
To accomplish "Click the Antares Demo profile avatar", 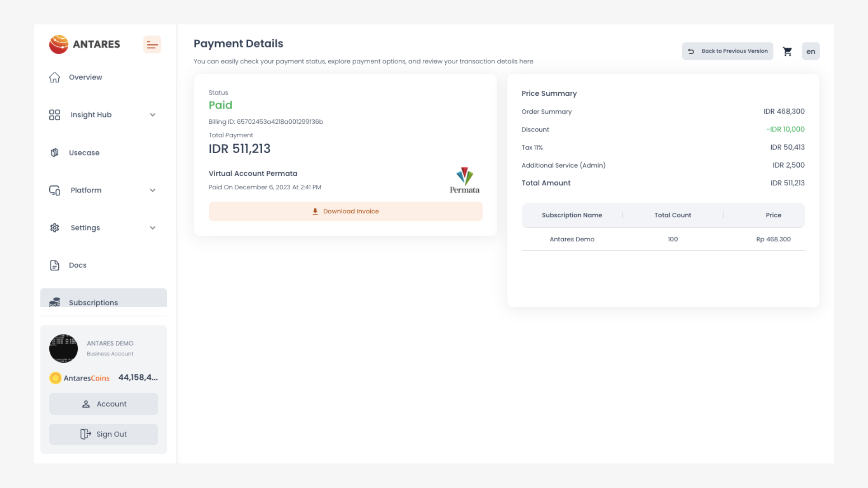I will (x=63, y=348).
